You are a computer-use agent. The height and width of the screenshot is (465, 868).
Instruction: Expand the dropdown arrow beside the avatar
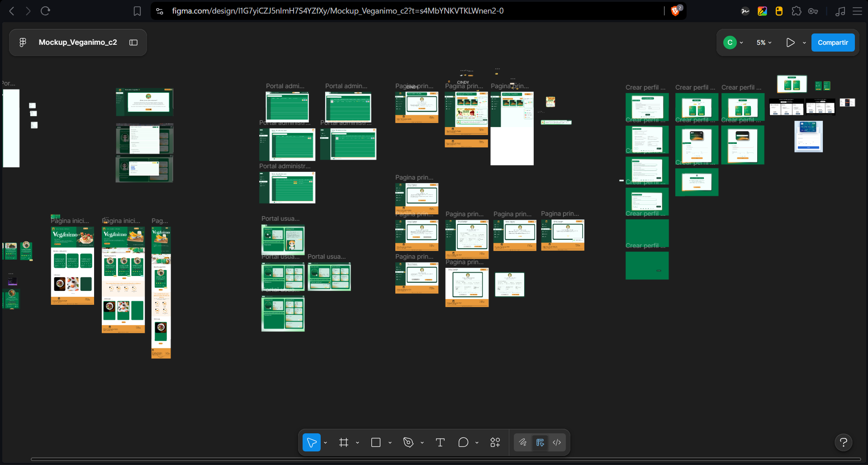click(x=741, y=43)
